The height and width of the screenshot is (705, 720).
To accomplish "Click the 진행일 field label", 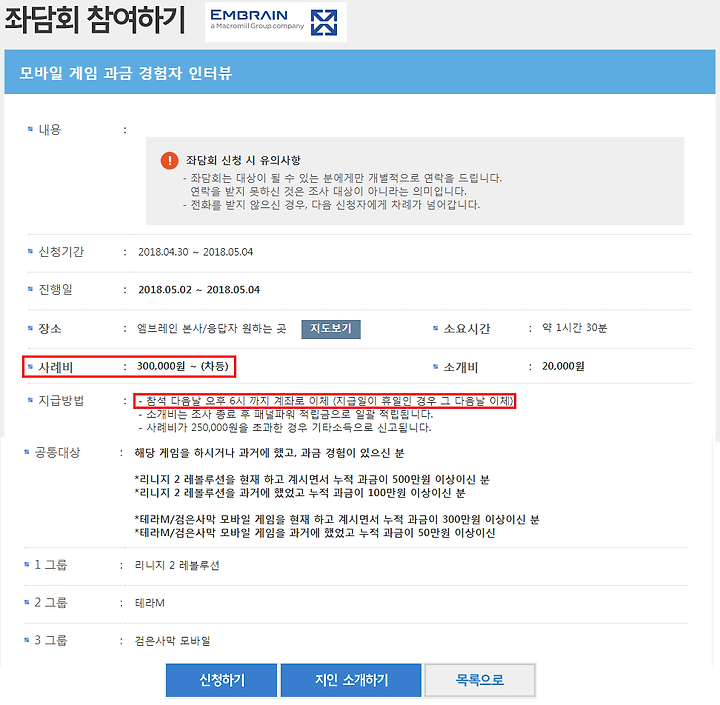I will 55,289.
